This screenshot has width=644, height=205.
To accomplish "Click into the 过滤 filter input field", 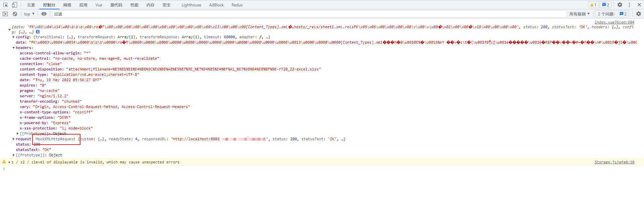I will 309,14.
